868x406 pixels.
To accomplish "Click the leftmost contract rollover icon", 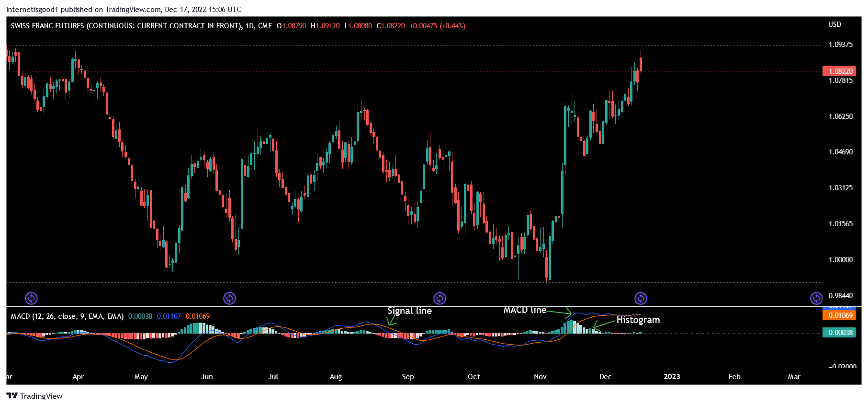I will [31, 299].
